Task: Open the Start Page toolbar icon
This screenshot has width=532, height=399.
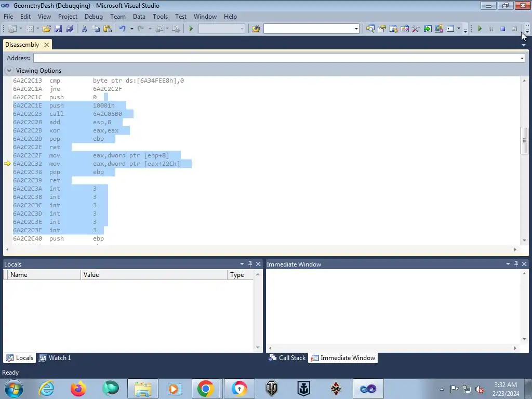Action: (x=428, y=29)
